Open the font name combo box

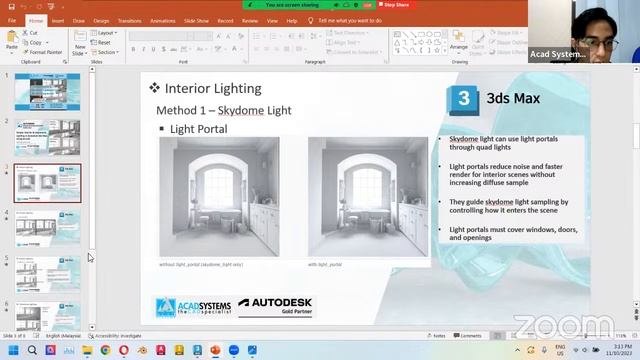(161, 36)
